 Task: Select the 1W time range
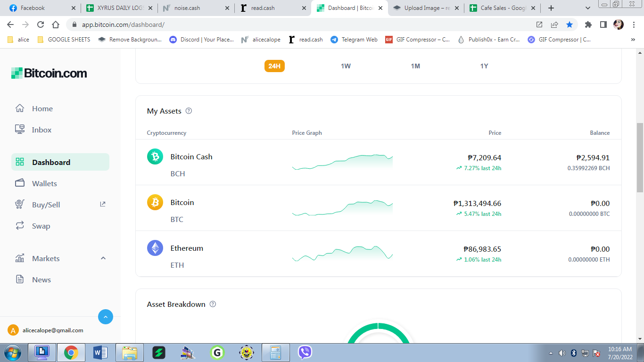click(x=346, y=66)
